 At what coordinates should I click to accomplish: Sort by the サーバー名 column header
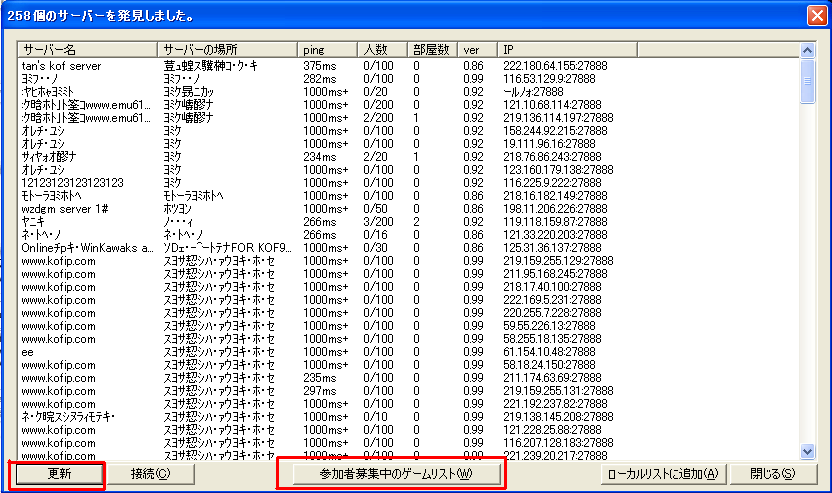(87, 49)
